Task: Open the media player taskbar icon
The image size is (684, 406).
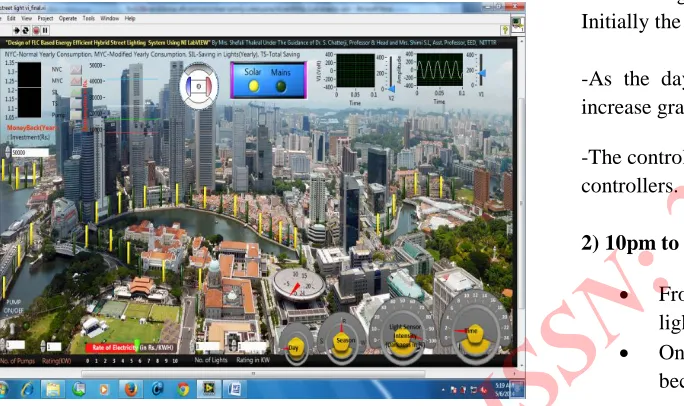Action: click(104, 389)
